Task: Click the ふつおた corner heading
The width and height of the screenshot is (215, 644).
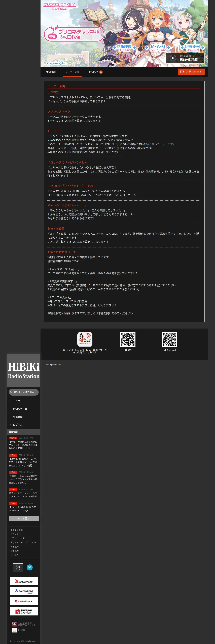Action: tap(53, 92)
